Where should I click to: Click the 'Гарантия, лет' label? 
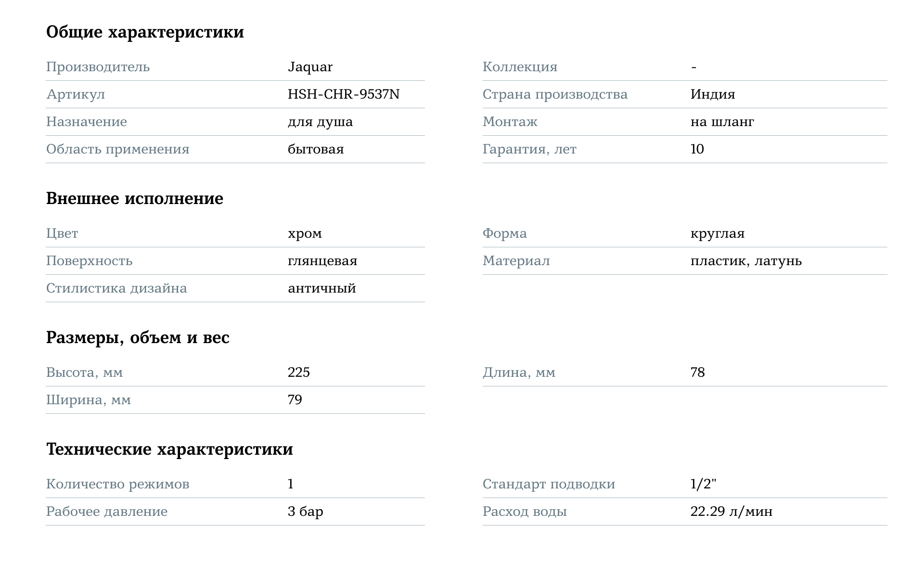click(529, 149)
